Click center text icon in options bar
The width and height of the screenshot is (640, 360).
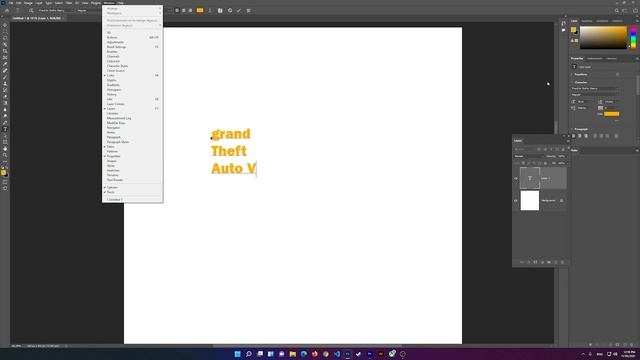point(184,11)
